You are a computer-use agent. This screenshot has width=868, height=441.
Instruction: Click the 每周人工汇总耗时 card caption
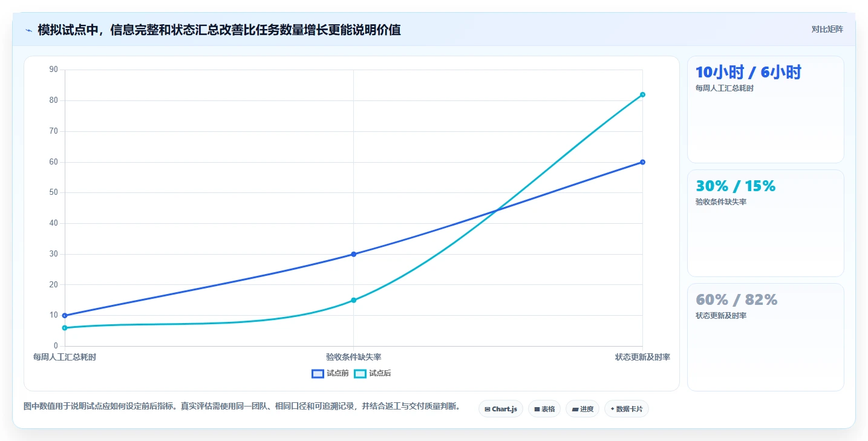point(725,88)
